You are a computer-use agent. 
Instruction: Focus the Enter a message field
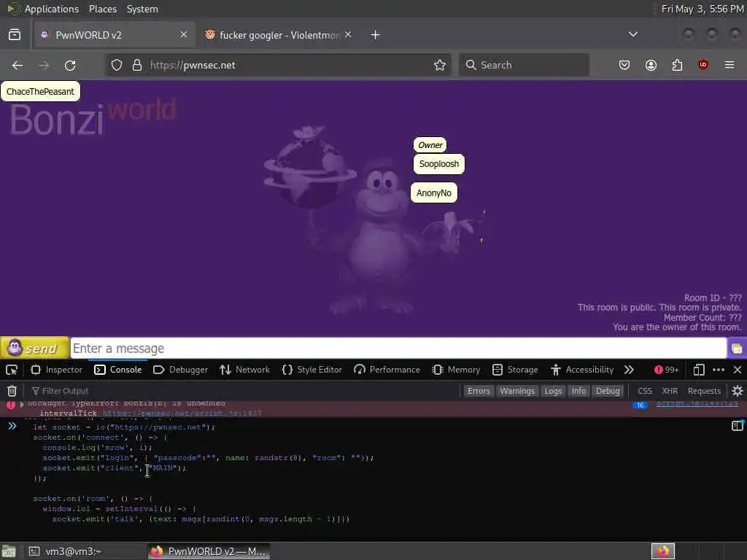point(398,348)
